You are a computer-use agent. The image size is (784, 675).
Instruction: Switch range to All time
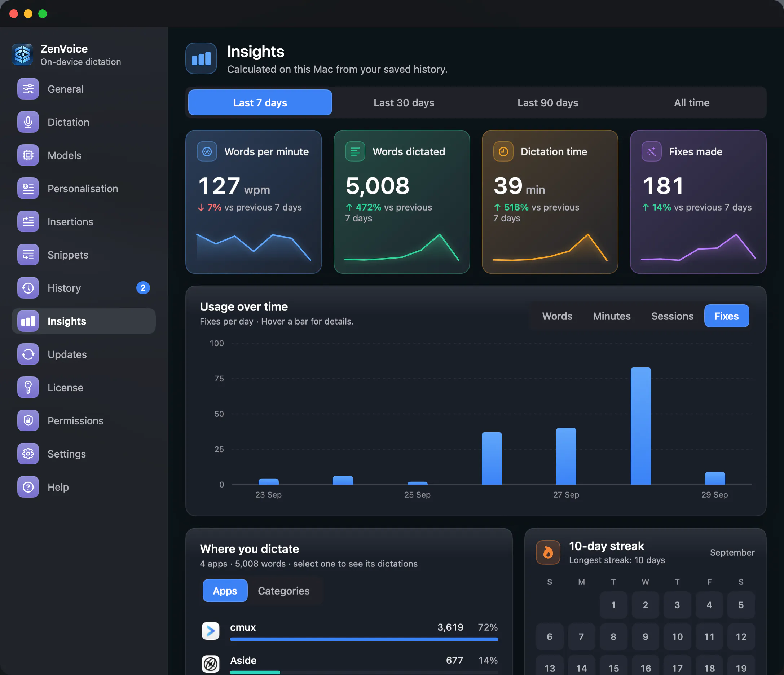(691, 102)
